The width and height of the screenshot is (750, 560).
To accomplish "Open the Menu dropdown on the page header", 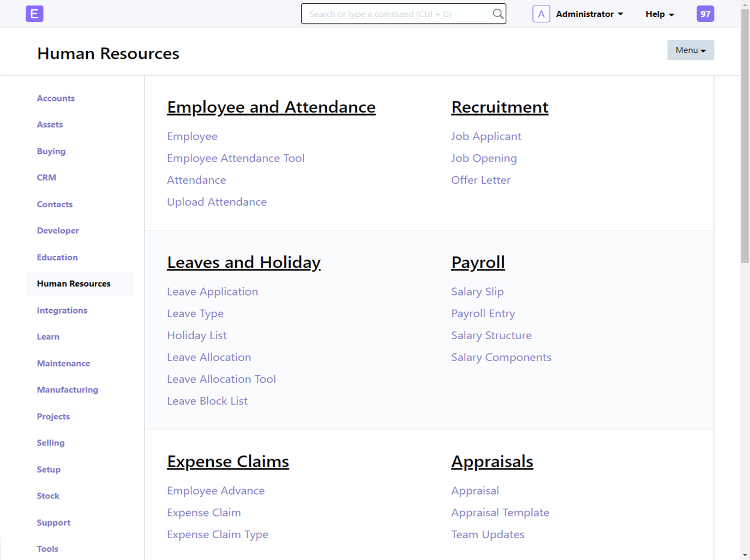I will (x=690, y=50).
